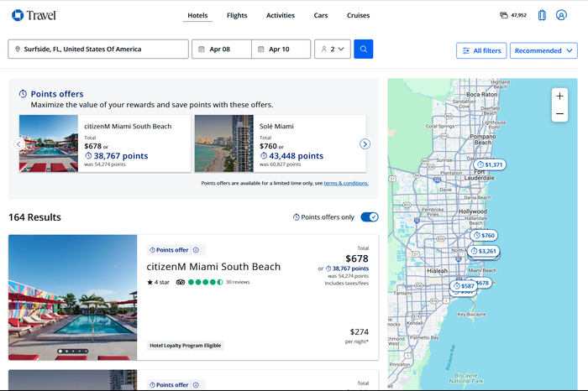This screenshot has width=588, height=391.
Task: Click info icon beside citizenM Points offer badge
Action: pyautogui.click(x=196, y=250)
